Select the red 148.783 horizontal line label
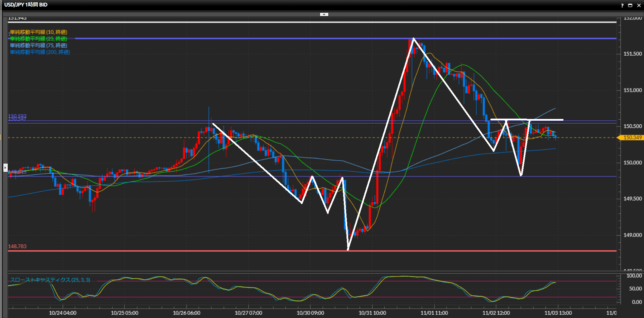This screenshot has height=318, width=644. tap(17, 246)
